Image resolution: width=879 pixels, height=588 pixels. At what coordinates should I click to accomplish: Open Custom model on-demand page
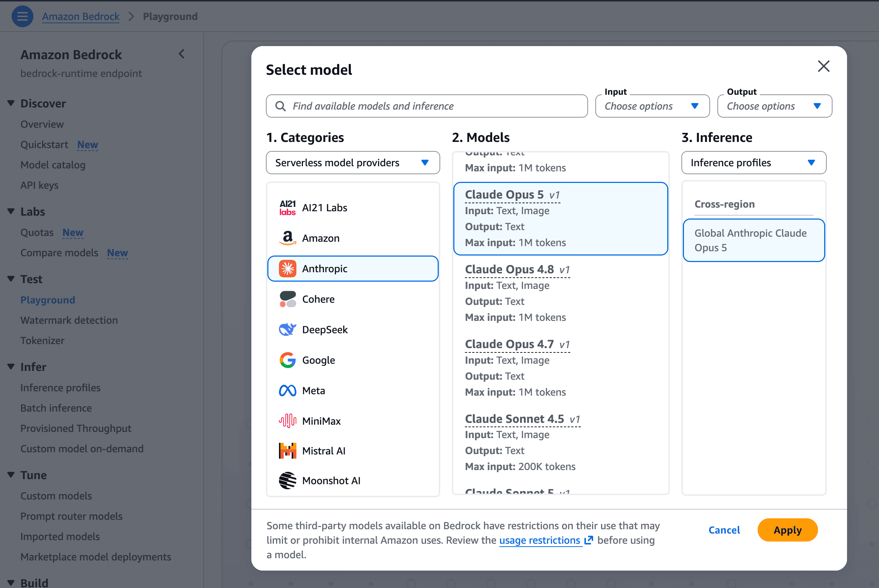82,449
